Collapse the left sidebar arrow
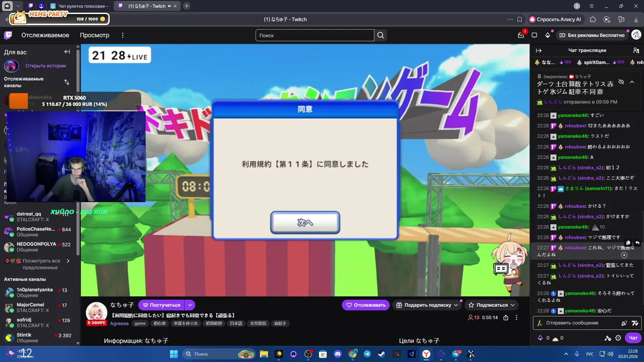Image resolution: width=644 pixels, height=362 pixels. (x=67, y=52)
